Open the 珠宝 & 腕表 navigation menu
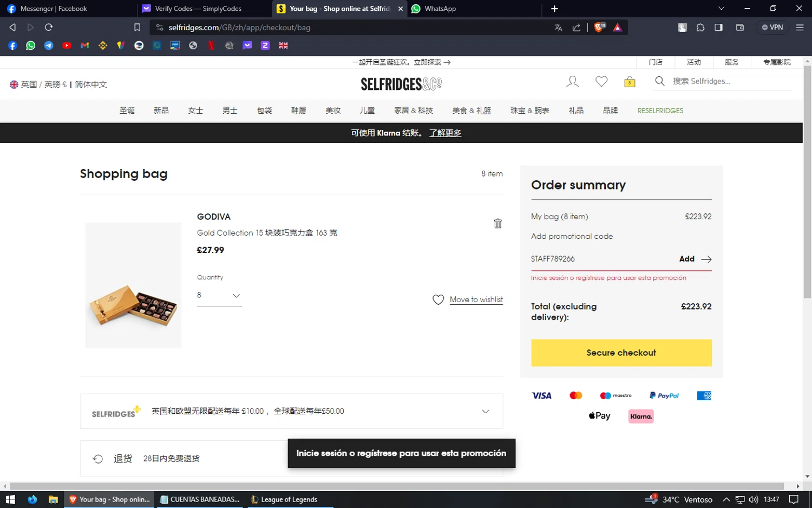The height and width of the screenshot is (508, 812). [x=529, y=110]
